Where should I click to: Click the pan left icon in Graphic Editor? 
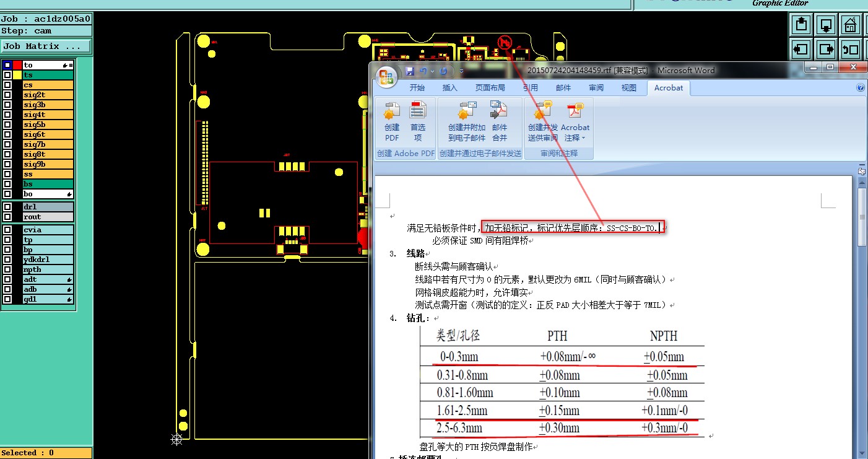tap(802, 49)
